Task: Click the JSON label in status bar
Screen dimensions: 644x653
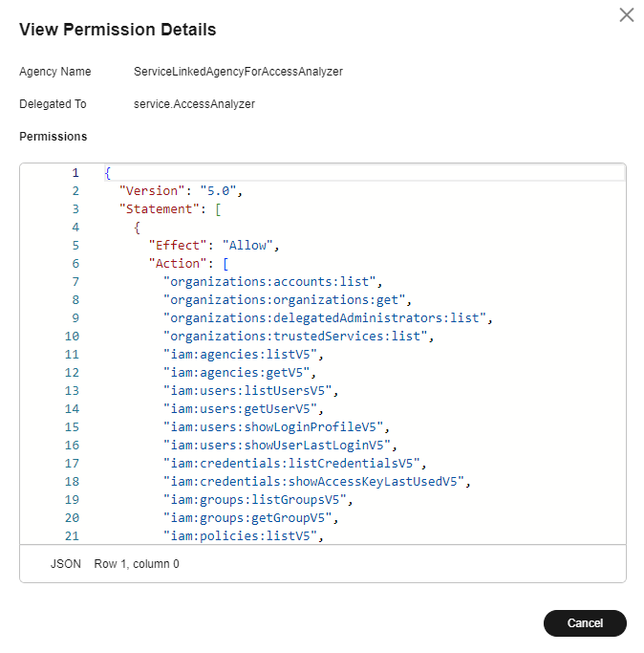Action: (x=66, y=564)
